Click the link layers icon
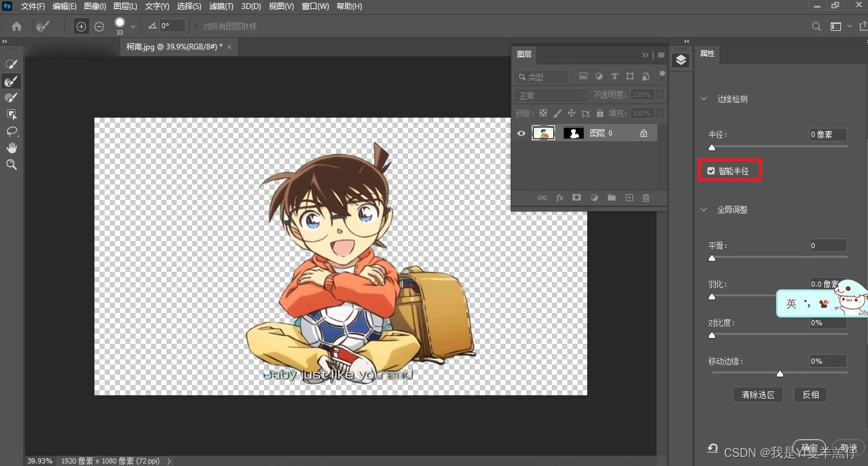The image size is (868, 466). pyautogui.click(x=542, y=198)
